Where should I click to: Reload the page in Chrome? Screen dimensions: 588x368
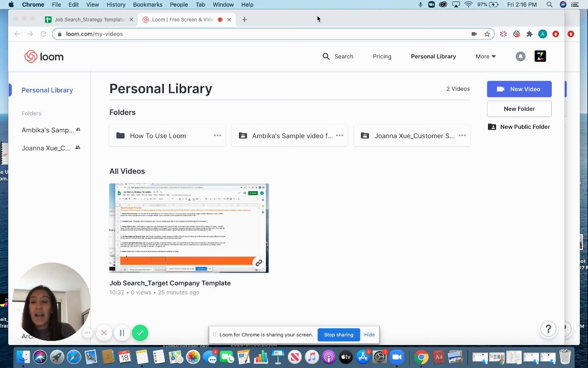click(43, 34)
